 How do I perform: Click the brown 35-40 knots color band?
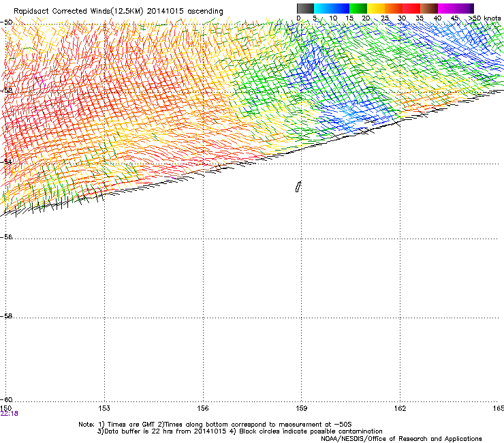pyautogui.click(x=429, y=8)
